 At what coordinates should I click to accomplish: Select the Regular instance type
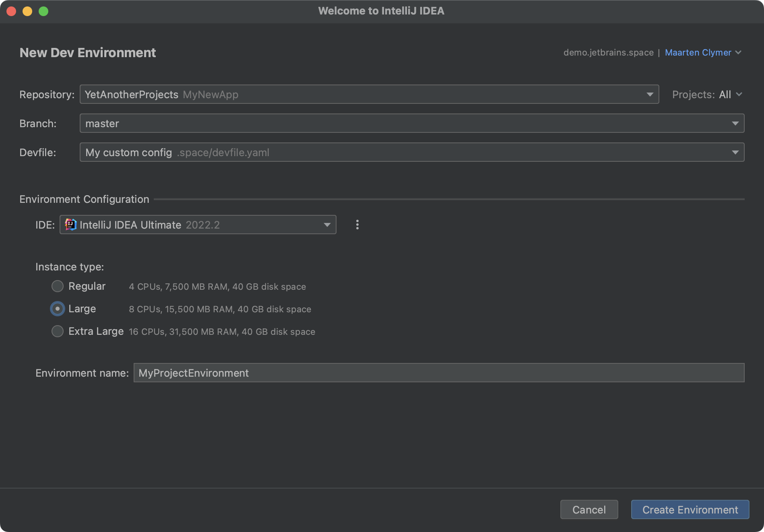pyautogui.click(x=58, y=286)
